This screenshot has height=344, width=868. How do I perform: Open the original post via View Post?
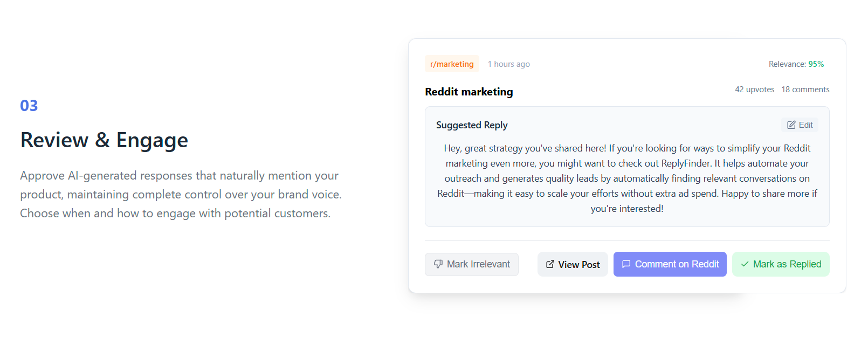(x=573, y=264)
